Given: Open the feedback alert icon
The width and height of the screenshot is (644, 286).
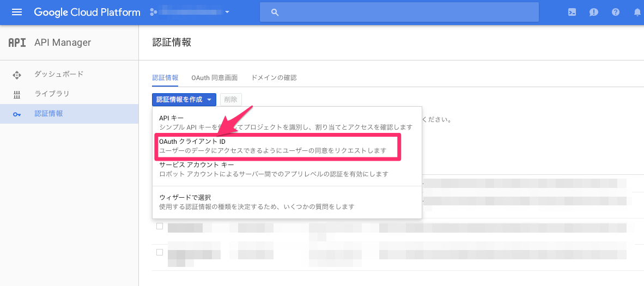Looking at the screenshot, I should 593,12.
